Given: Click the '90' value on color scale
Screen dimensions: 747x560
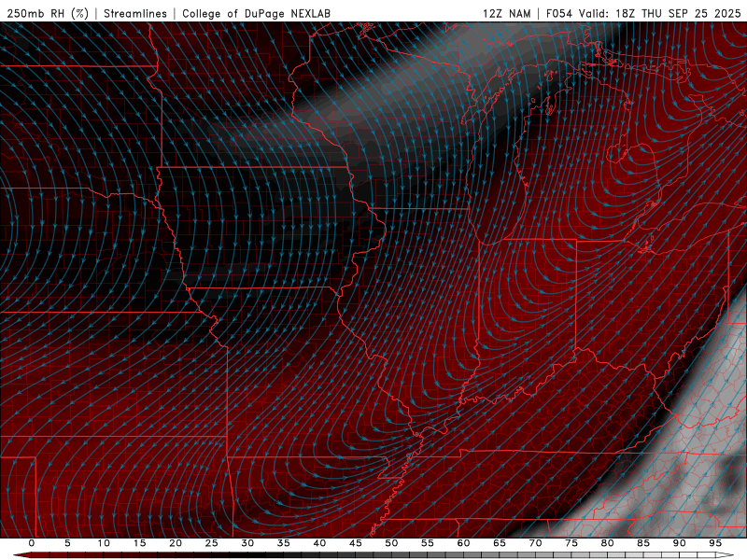Looking at the screenshot, I should (679, 543).
